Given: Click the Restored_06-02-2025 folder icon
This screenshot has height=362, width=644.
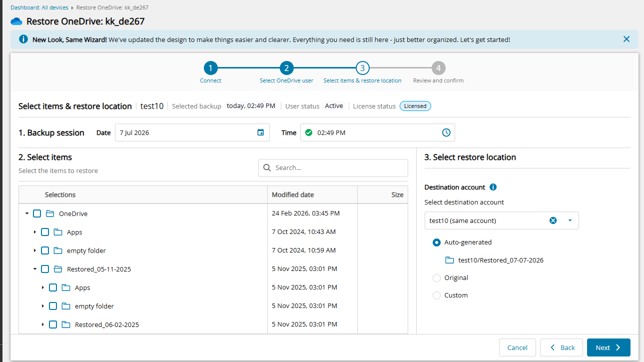Looking at the screenshot, I should tap(66, 324).
